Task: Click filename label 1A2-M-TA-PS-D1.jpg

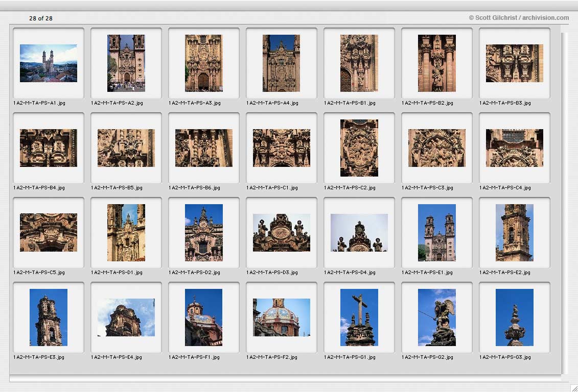Action: point(117,273)
